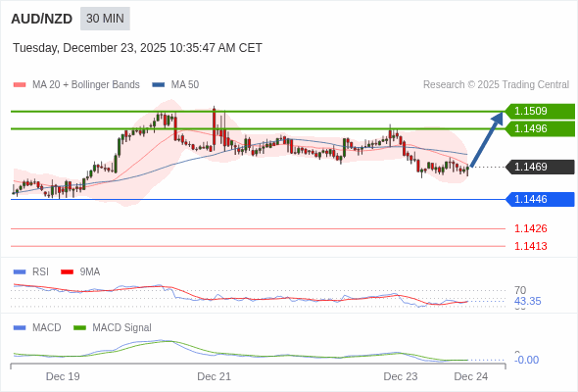Click the MACD value -0.00
This screenshot has width=578, height=392.
pos(526,360)
